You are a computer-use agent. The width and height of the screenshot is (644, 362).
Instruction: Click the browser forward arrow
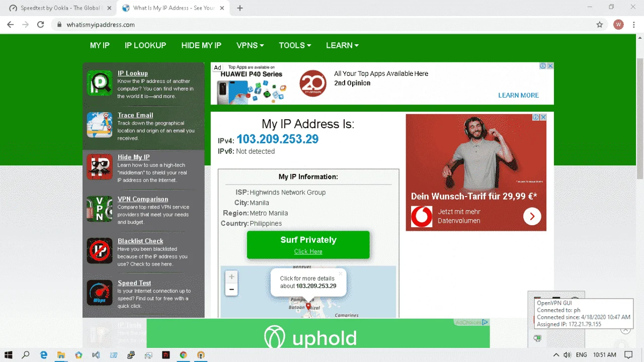pos(25,25)
